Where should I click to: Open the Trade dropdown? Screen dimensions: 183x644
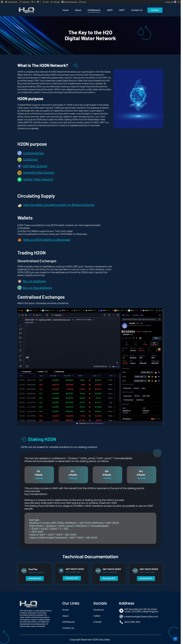point(157,338)
